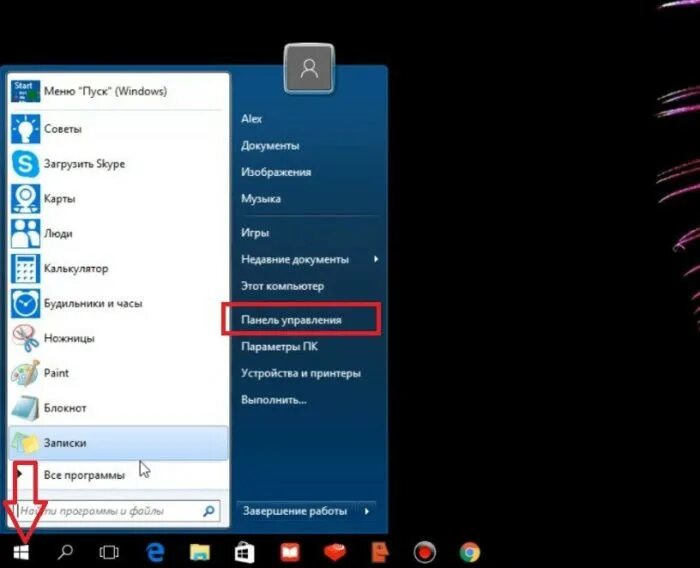
Task: Open Task View on the taskbar
Action: point(109,552)
